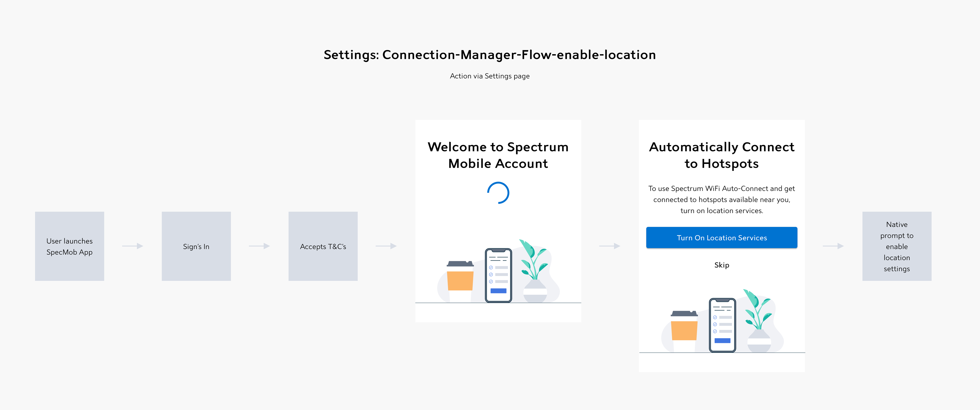Click the loading spinner on Welcome screen
This screenshot has height=410, width=980.
pos(498,193)
